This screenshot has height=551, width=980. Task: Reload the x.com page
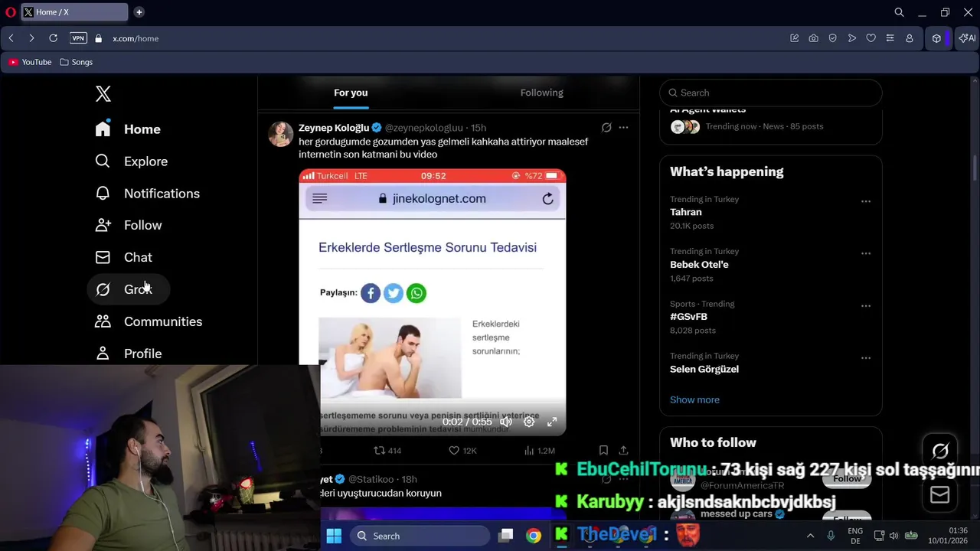53,38
